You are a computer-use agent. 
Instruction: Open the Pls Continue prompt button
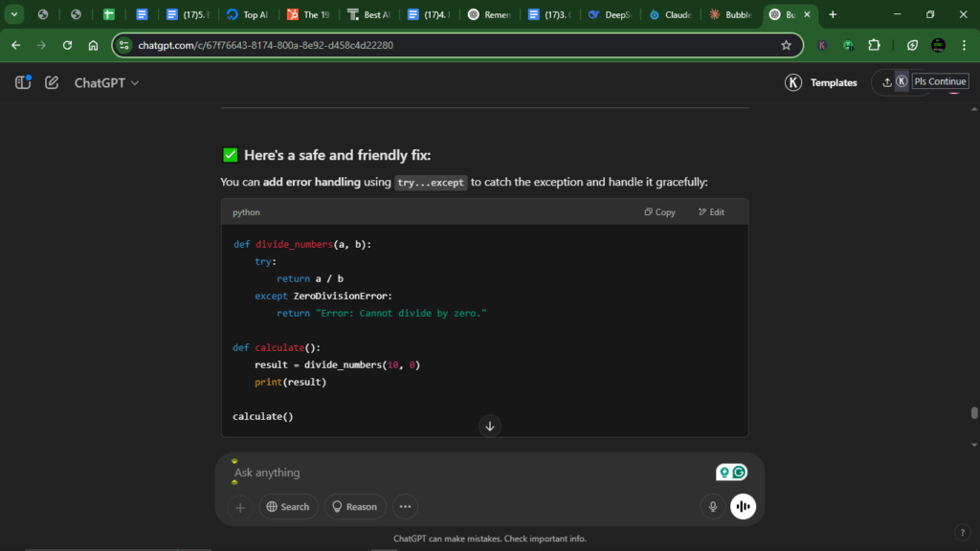[941, 81]
